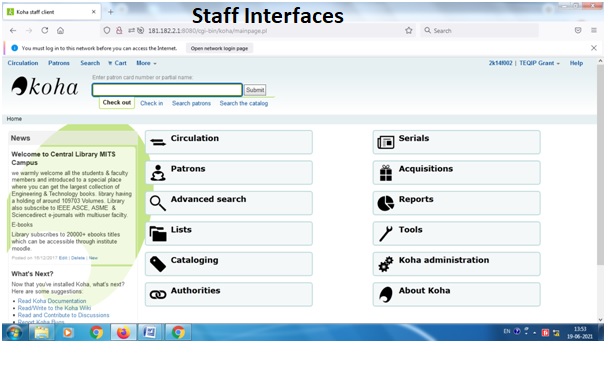Viewport: 615px width, 375px height.
Task: Open the Serials module tile
Action: click(x=457, y=142)
